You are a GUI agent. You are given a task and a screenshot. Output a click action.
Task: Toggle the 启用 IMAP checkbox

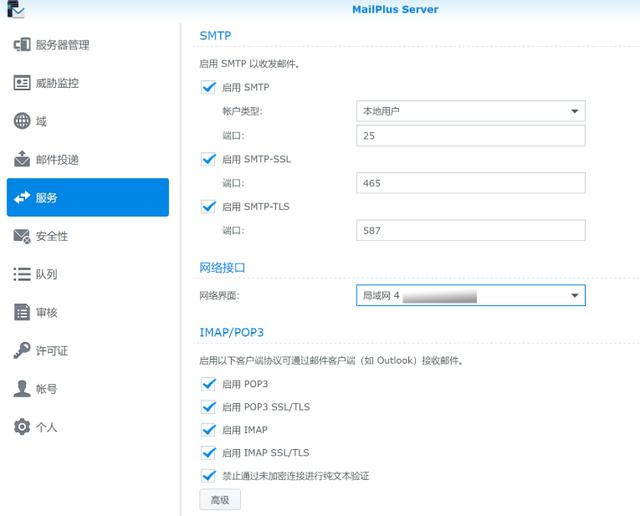click(x=208, y=429)
